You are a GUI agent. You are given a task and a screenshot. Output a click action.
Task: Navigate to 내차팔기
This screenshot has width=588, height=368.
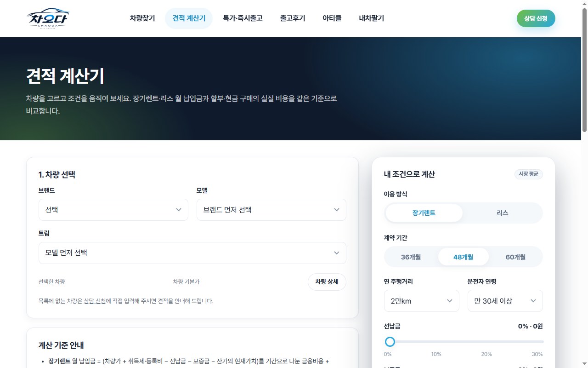(372, 18)
